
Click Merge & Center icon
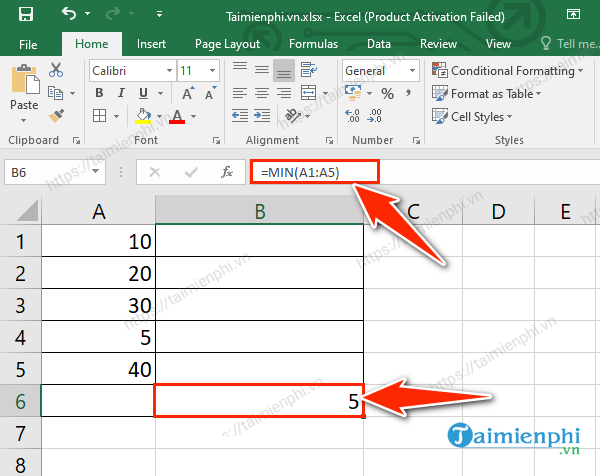coord(308,93)
